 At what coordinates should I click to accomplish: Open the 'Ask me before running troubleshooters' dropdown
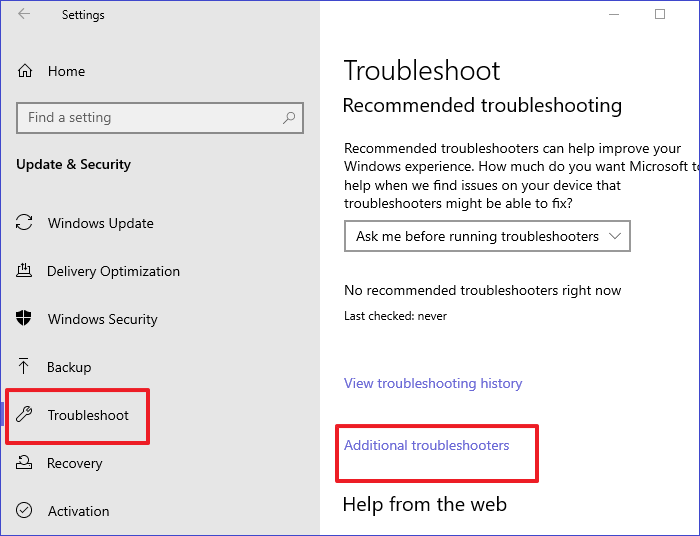(x=487, y=237)
